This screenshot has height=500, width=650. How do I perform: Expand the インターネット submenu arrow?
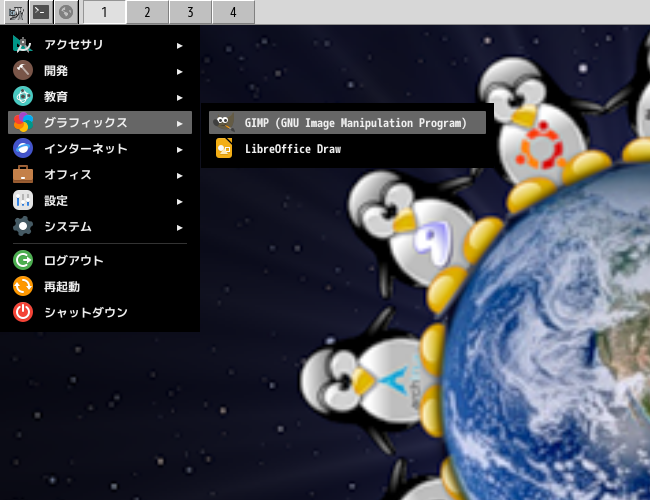(x=179, y=150)
